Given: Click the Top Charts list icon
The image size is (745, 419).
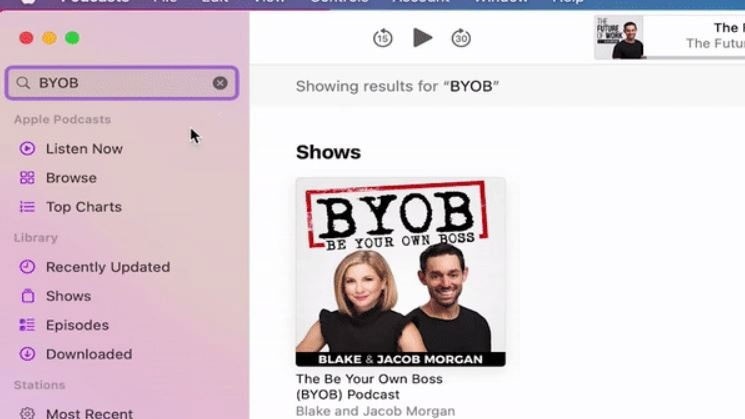Looking at the screenshot, I should click(27, 207).
